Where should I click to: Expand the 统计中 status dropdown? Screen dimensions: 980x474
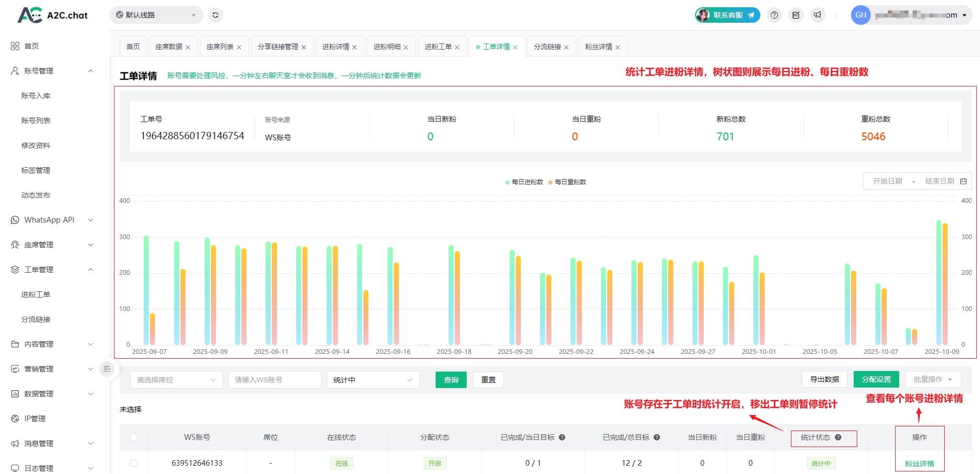point(373,380)
